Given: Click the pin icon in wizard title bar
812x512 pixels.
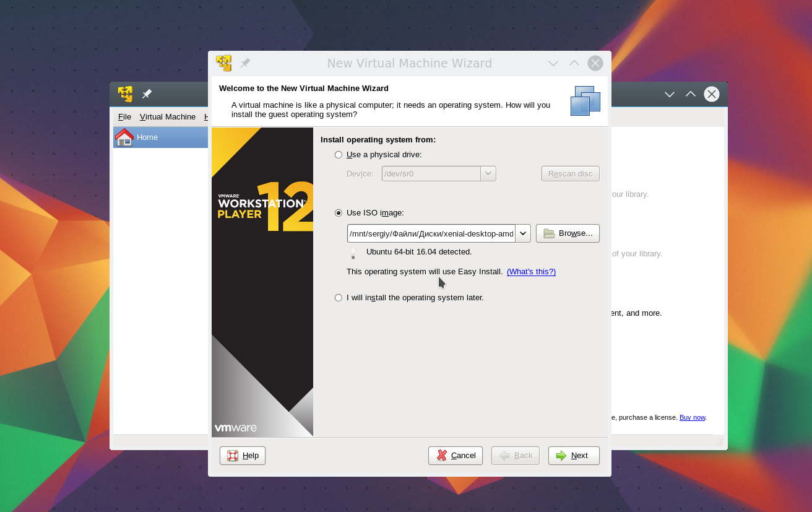Looking at the screenshot, I should (245, 63).
